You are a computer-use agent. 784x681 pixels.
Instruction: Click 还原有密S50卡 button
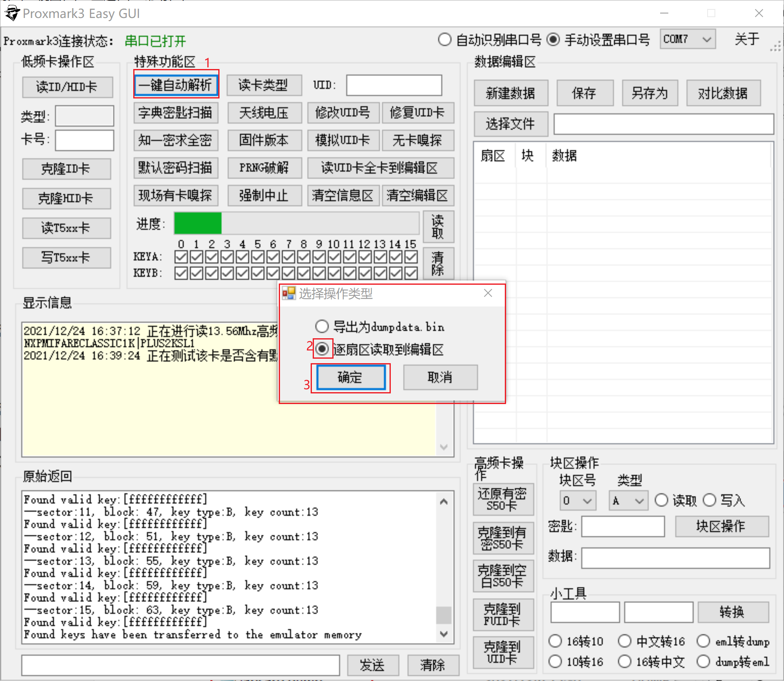point(503,499)
